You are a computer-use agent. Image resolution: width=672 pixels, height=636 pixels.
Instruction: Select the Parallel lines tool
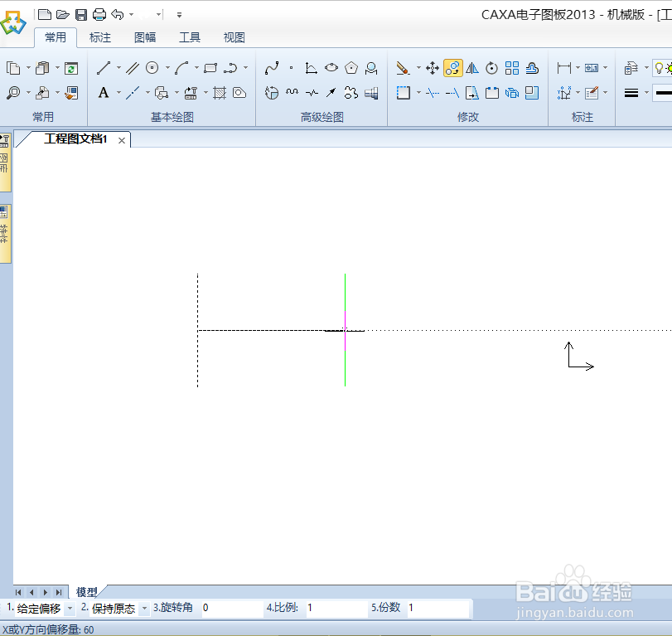pos(132,68)
